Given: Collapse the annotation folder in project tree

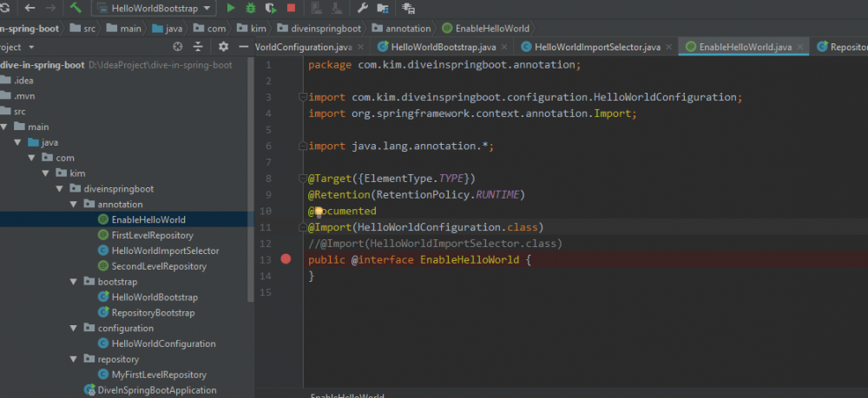Looking at the screenshot, I should point(74,205).
